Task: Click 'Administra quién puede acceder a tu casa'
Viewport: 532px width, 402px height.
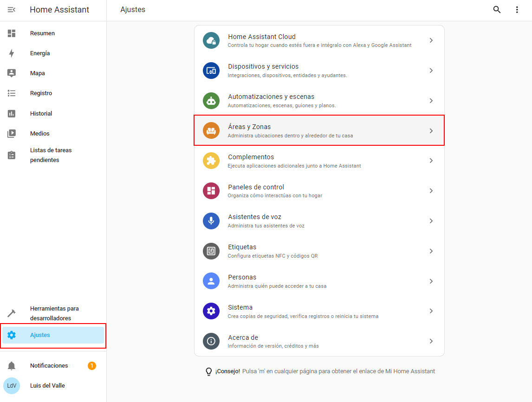Action: tap(277, 286)
